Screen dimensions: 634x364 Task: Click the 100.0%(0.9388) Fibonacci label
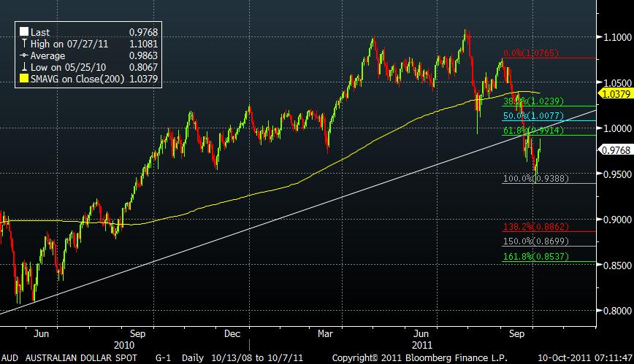(535, 178)
